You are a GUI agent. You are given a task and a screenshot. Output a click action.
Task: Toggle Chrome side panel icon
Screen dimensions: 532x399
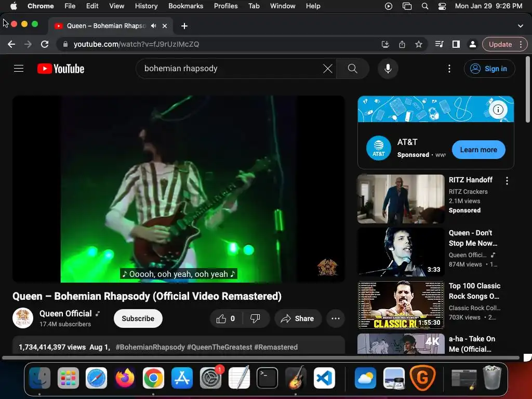coord(456,44)
